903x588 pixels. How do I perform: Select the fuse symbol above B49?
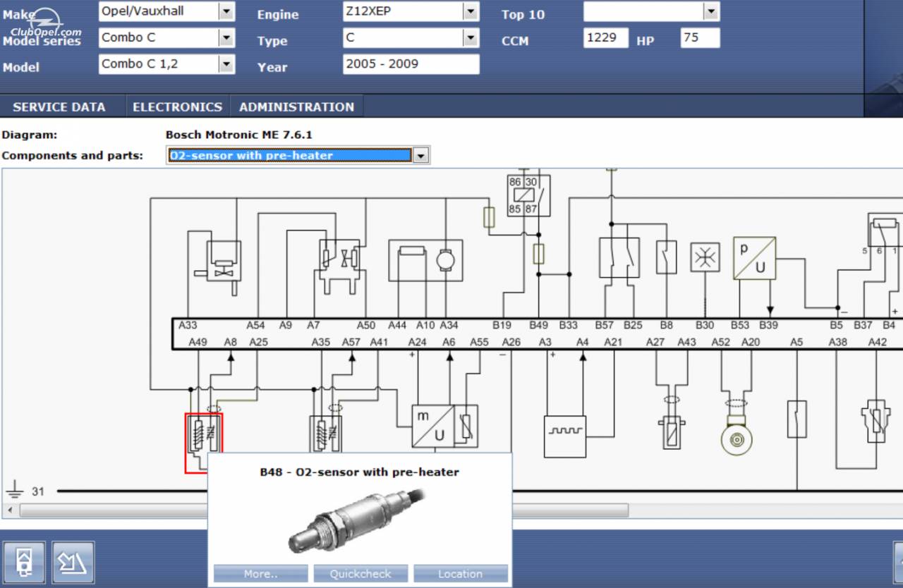(538, 254)
